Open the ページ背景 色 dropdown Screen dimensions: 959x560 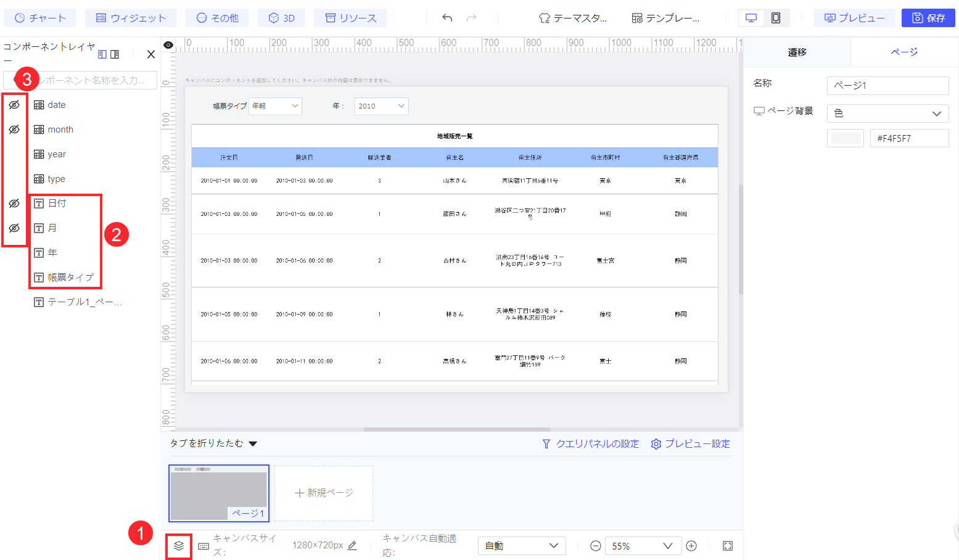(x=887, y=113)
